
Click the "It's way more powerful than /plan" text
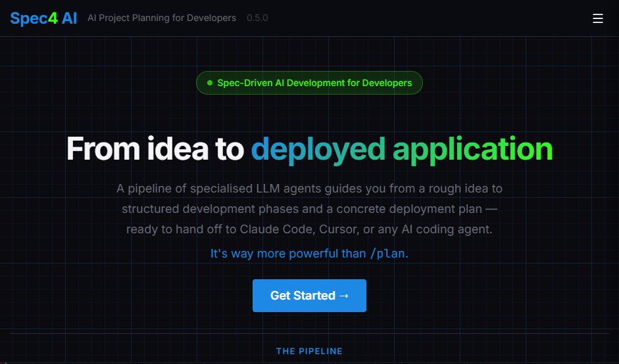[309, 253]
